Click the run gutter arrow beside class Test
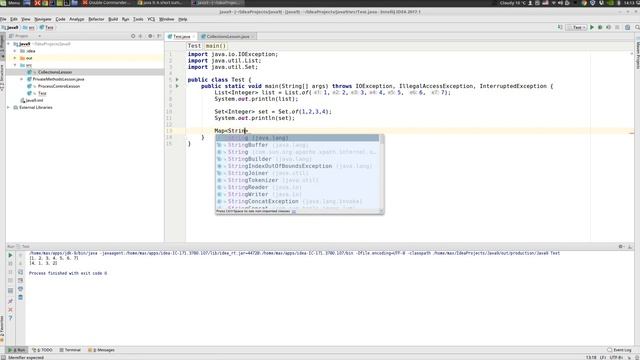The width and height of the screenshot is (640, 360). coord(177,80)
